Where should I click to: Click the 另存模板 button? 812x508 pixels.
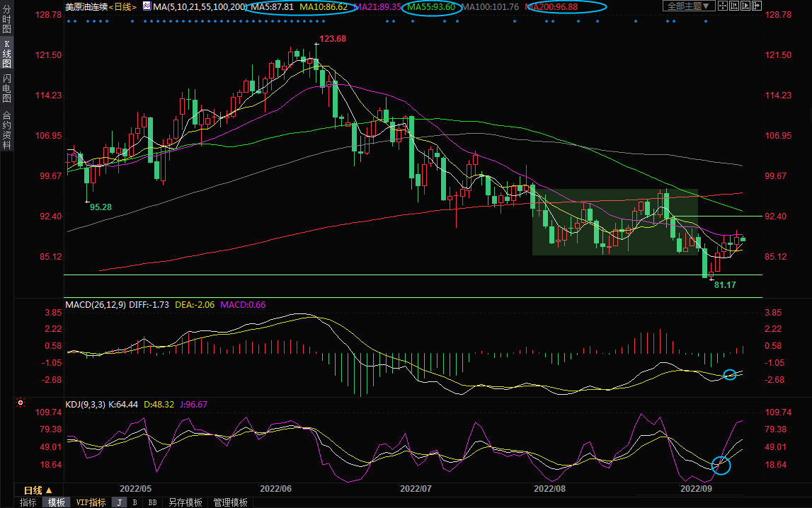[x=184, y=502]
